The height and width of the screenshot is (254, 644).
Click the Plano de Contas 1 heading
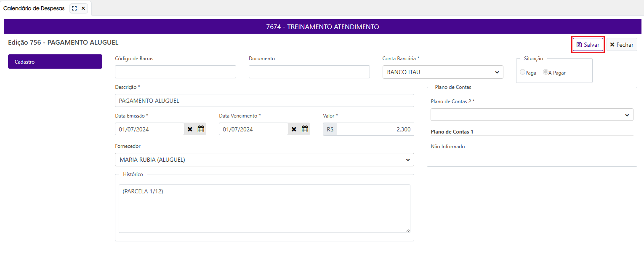click(x=452, y=132)
